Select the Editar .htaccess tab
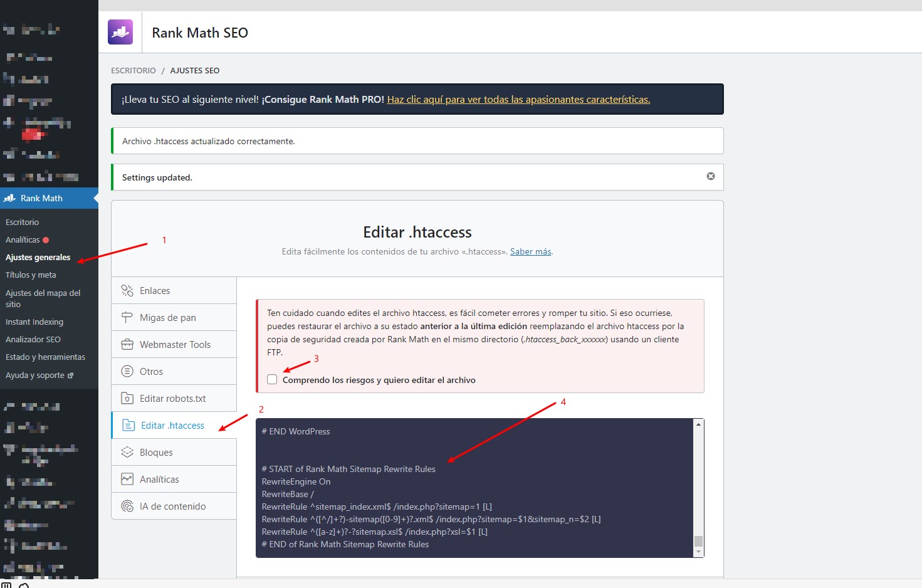The height and width of the screenshot is (588, 922). click(172, 426)
